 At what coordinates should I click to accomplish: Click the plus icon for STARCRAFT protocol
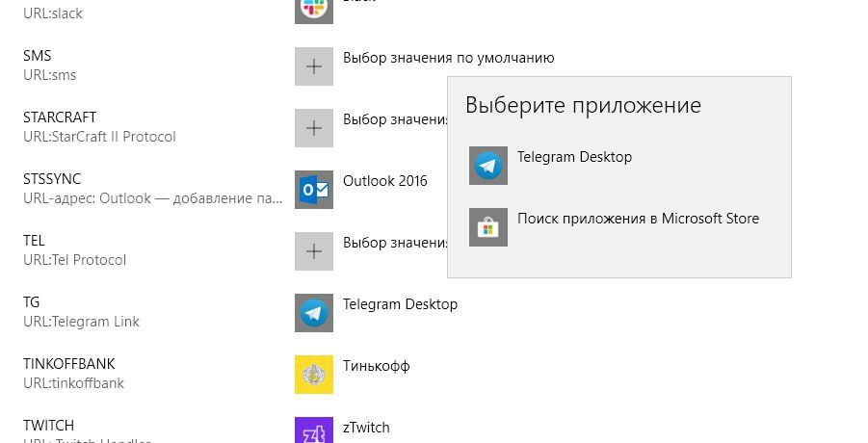pyautogui.click(x=314, y=128)
